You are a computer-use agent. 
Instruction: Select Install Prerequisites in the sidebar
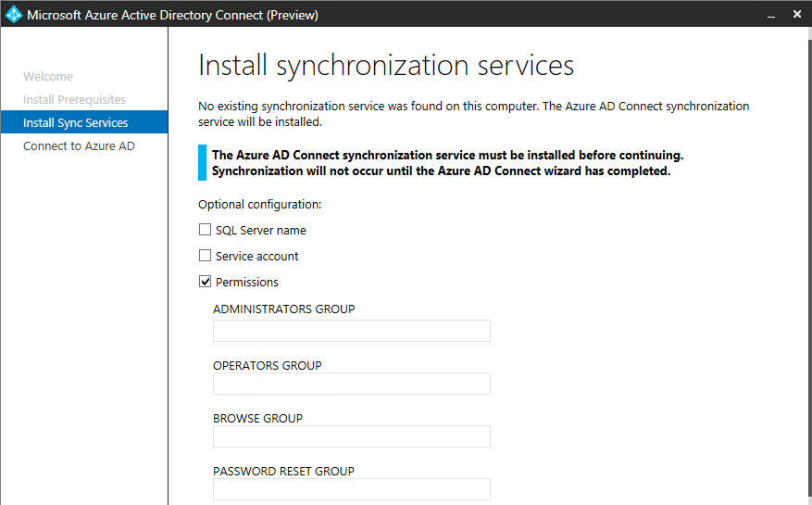74,100
